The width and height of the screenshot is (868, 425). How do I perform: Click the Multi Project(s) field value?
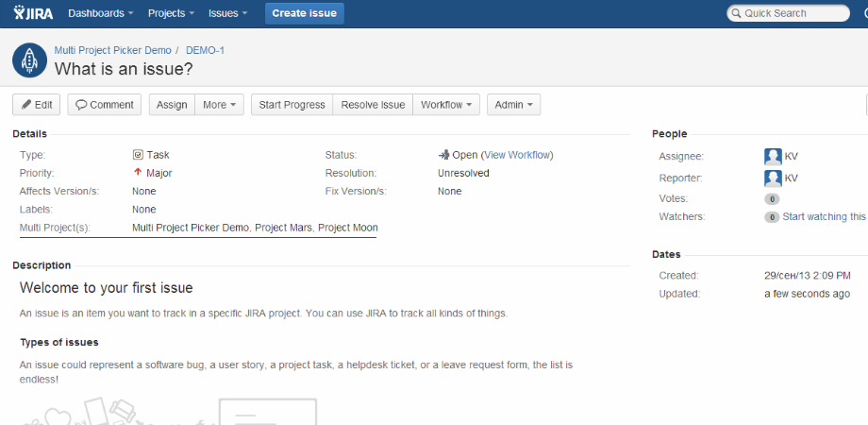(255, 228)
